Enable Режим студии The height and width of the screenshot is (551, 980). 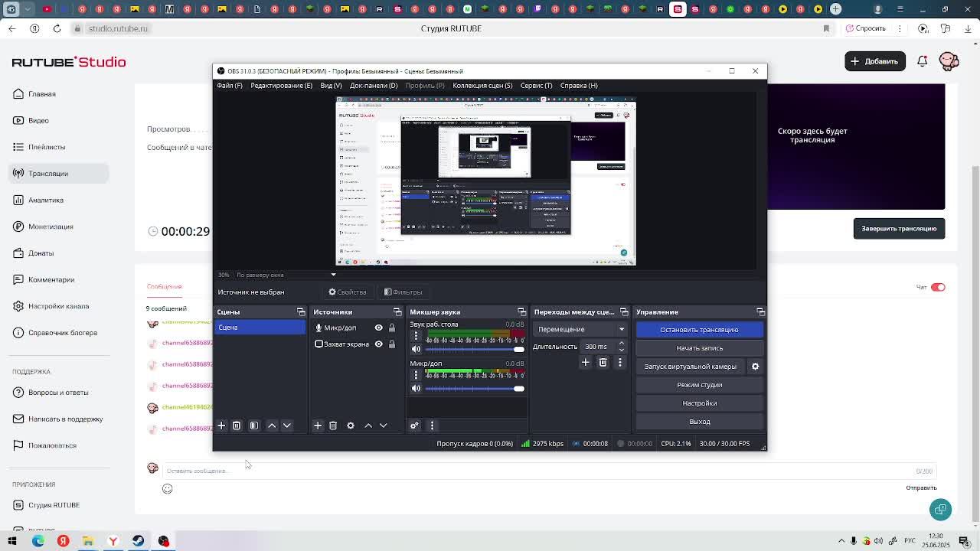click(699, 385)
